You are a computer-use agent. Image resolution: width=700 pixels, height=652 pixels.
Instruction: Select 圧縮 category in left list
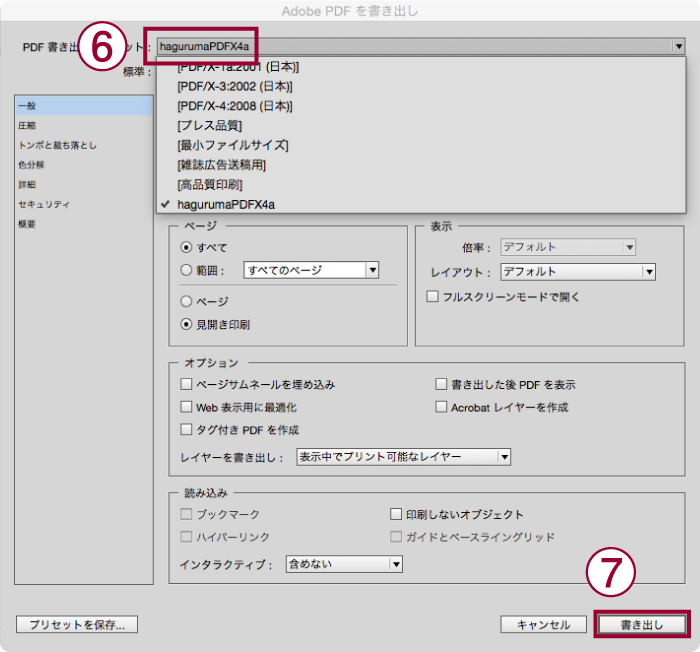(x=84, y=125)
